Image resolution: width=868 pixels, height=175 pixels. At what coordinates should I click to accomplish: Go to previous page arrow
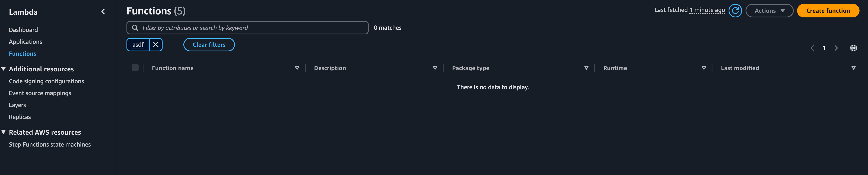[x=812, y=48]
